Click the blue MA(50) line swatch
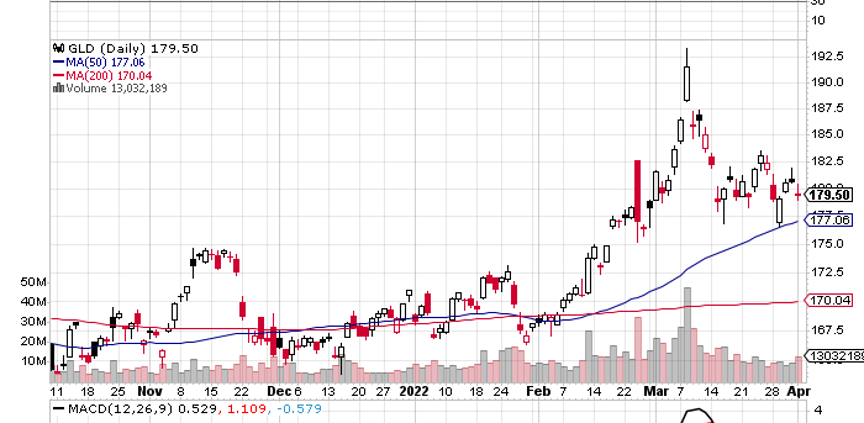This screenshot has height=423, width=864. pos(57,61)
